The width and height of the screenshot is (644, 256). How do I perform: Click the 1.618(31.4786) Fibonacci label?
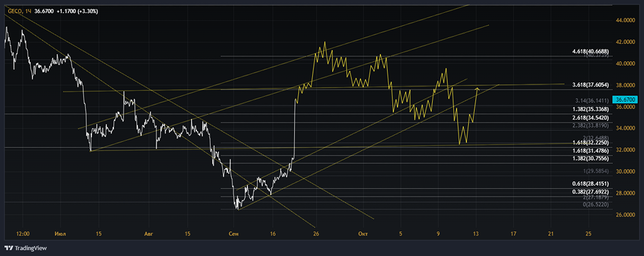[590, 151]
